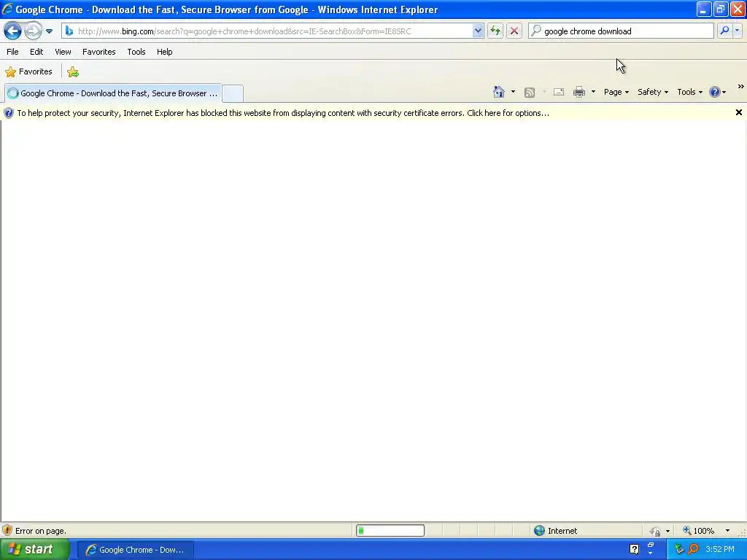Screen dimensions: 747x560
Task: Click the 'Error on page.' status text
Action: click(x=41, y=531)
